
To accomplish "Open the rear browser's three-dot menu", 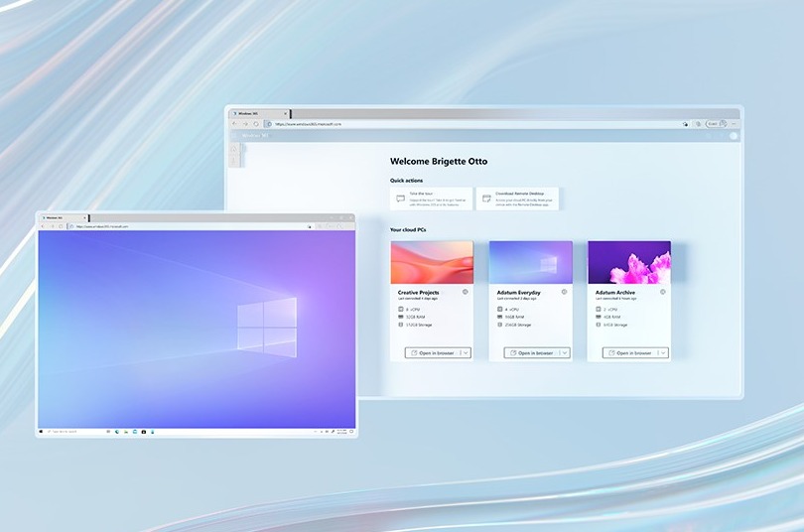I will tap(735, 124).
